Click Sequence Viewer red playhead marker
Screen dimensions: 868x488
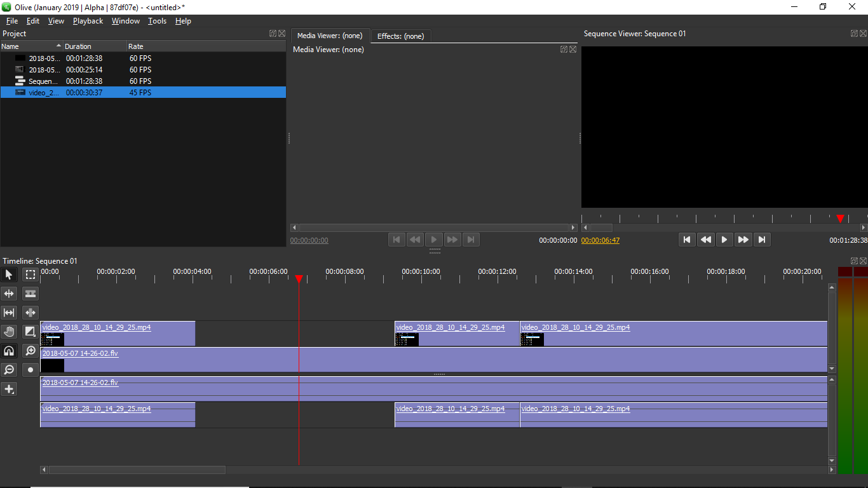click(x=840, y=219)
